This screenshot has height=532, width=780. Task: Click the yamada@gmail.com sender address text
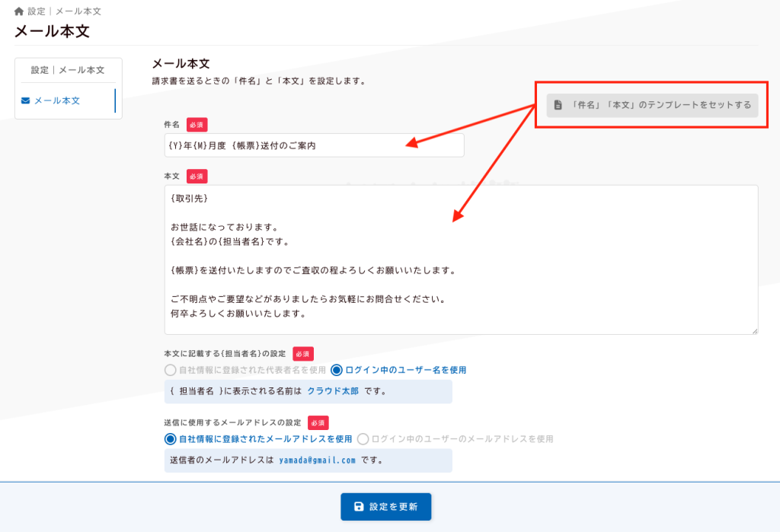pos(317,460)
